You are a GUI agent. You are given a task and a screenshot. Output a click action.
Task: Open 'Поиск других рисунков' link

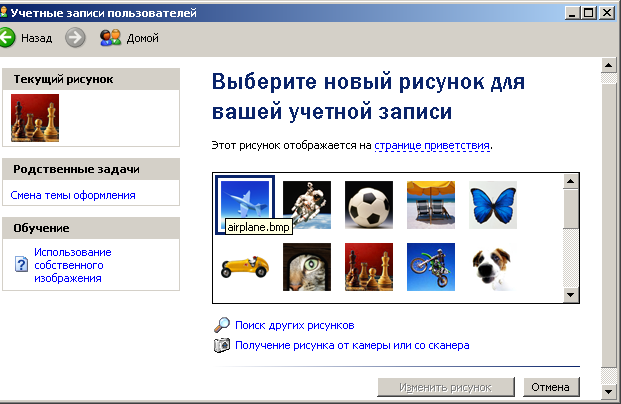pos(295,325)
